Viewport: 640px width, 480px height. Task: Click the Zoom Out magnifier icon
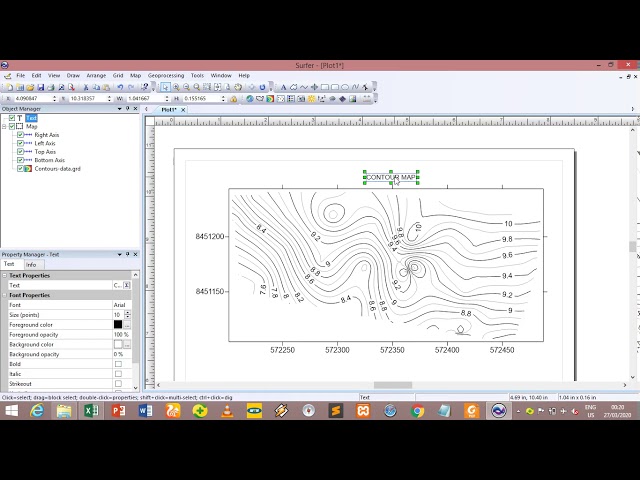point(187,87)
